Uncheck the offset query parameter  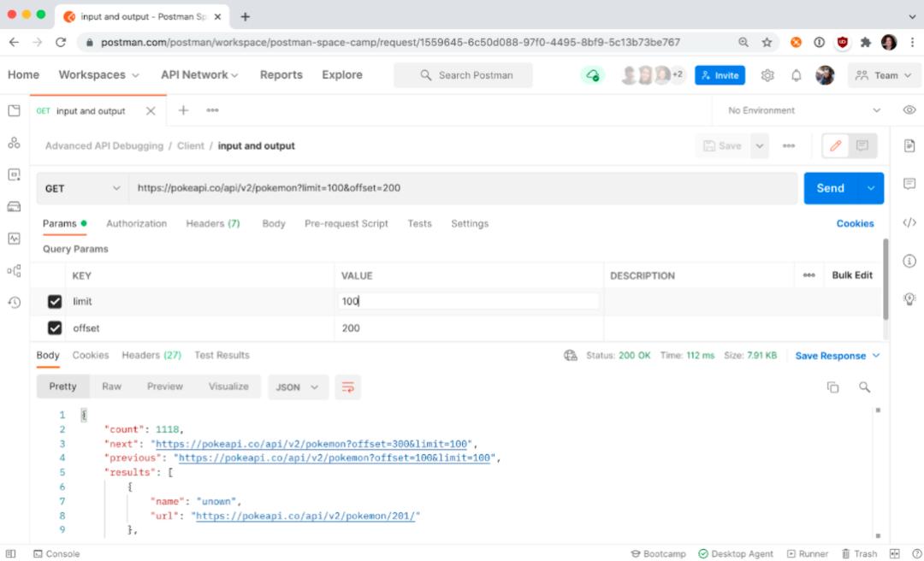tap(55, 328)
